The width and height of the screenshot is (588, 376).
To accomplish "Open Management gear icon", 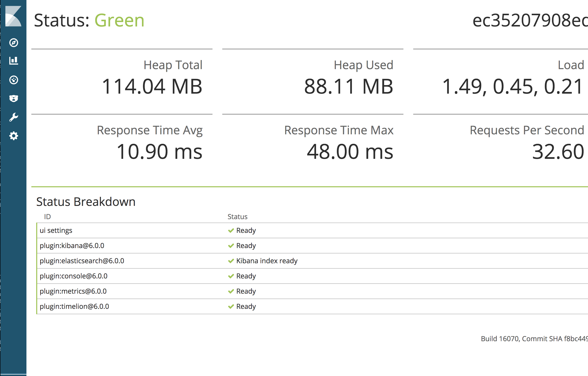I will point(13,136).
